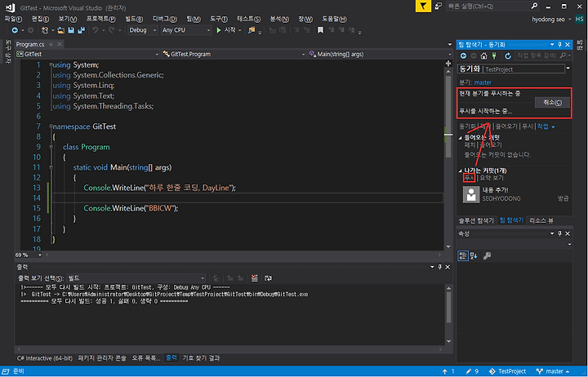Open the C# Interactive (64-bit) tab
This screenshot has height=377, width=588.
tap(45, 358)
